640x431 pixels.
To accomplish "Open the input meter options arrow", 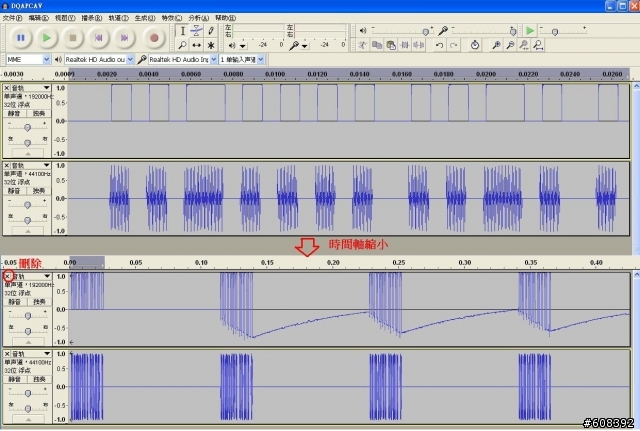I will 304,46.
